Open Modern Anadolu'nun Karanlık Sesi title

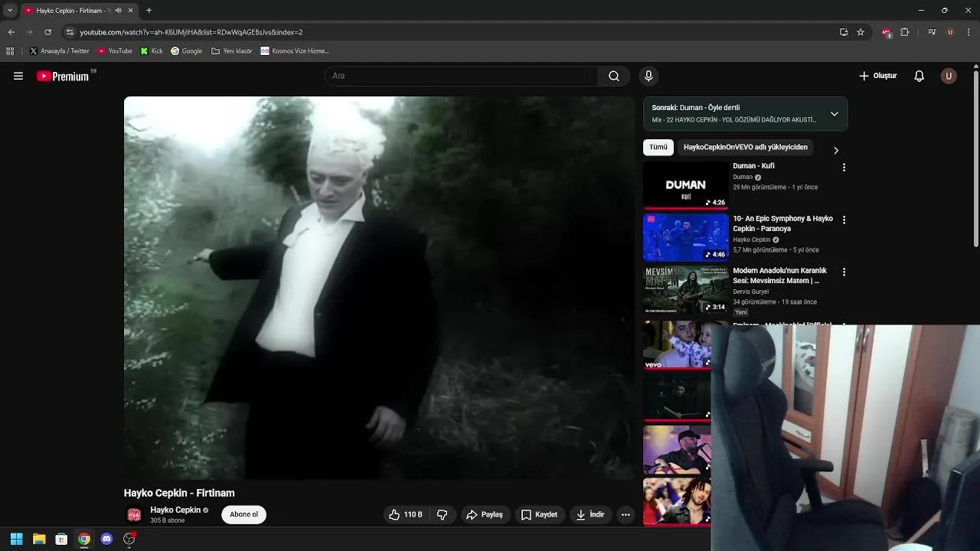click(779, 275)
